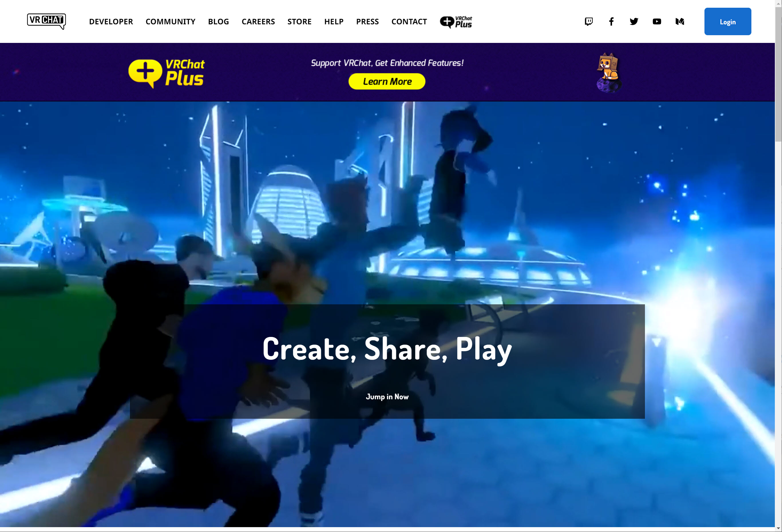Open the Help menu item
This screenshot has height=532, width=782.
click(x=333, y=22)
